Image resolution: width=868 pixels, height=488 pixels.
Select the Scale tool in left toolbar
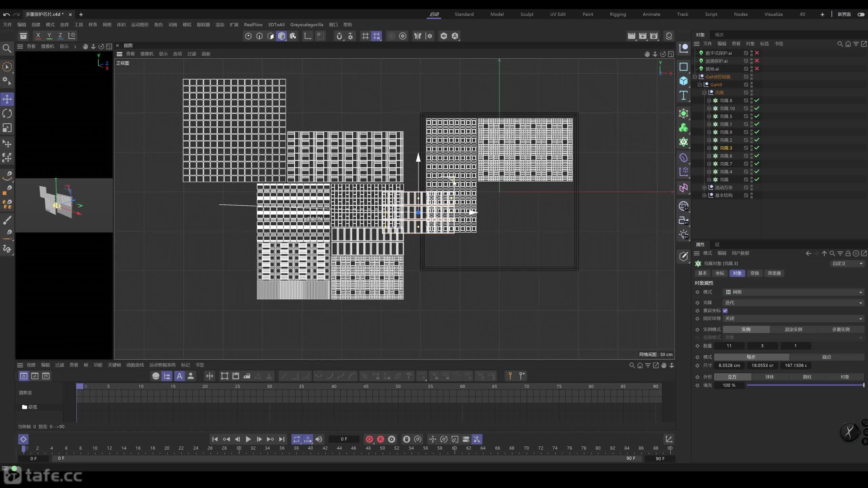[x=7, y=128]
